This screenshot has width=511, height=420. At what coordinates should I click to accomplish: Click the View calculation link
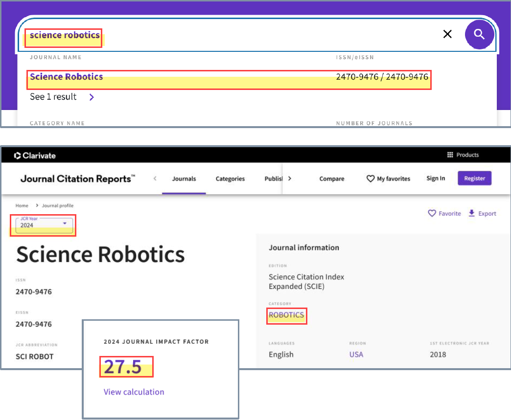134,392
